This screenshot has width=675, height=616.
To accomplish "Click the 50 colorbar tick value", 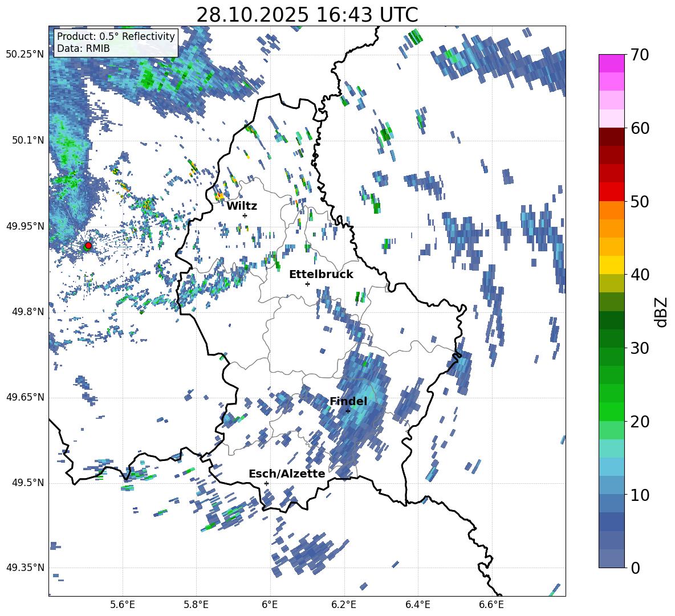I will pyautogui.click(x=640, y=202).
